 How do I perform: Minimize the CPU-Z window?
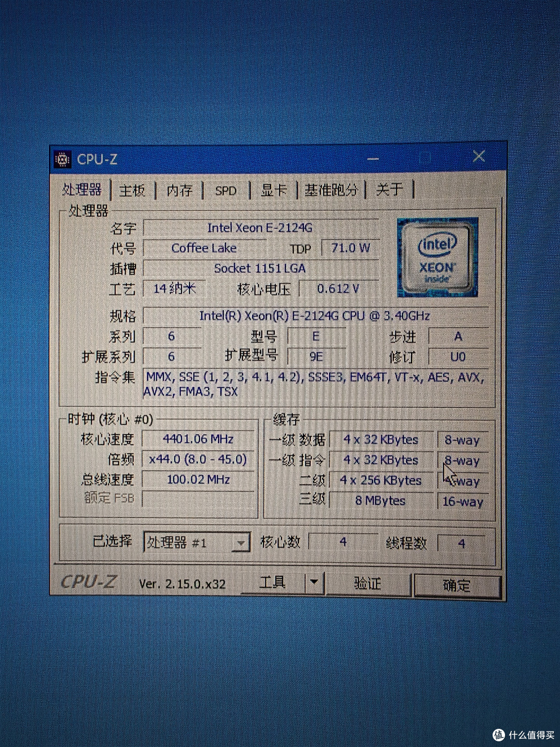[373, 158]
